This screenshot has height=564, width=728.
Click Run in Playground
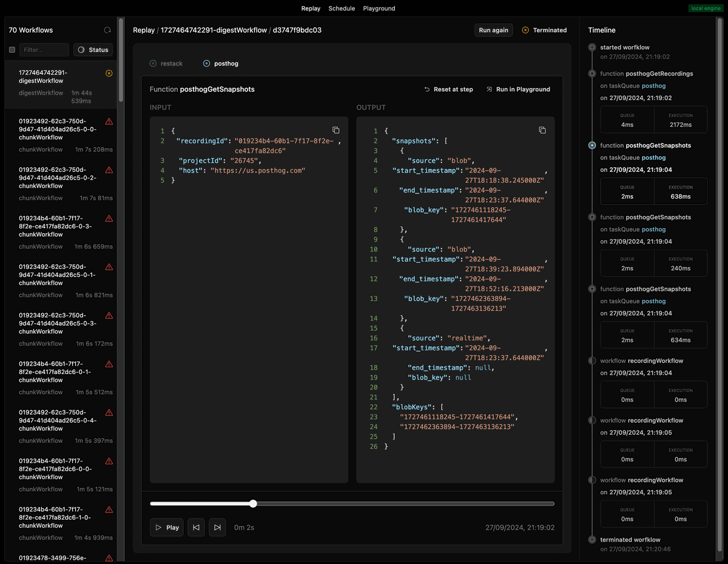point(518,89)
